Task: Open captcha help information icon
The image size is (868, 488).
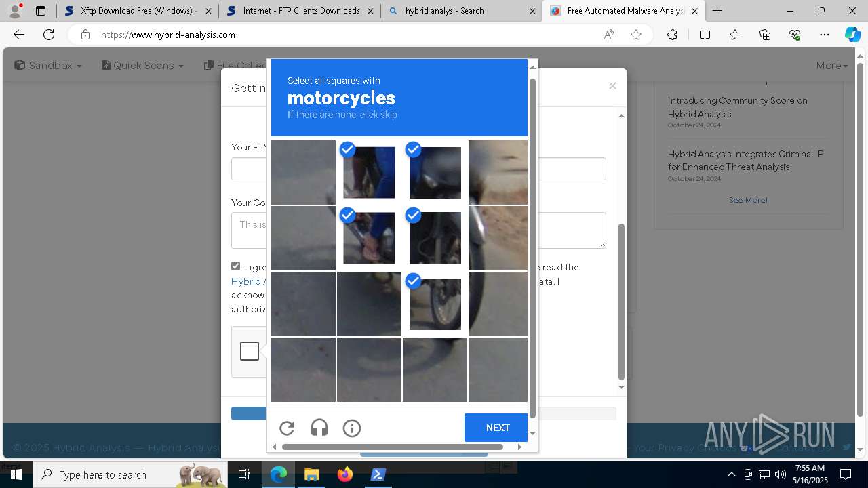Action: [352, 428]
